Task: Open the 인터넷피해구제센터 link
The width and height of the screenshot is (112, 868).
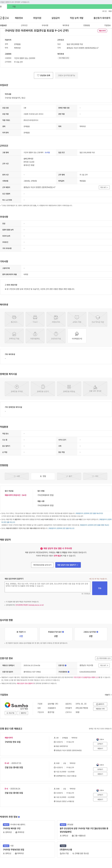Action: pyautogui.click(x=30, y=605)
